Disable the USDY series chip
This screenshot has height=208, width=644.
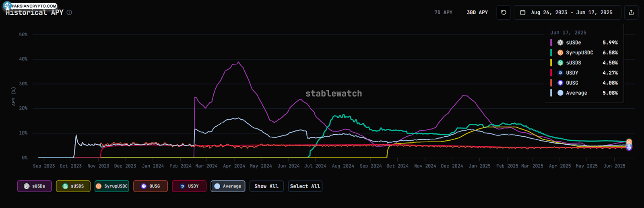point(189,186)
